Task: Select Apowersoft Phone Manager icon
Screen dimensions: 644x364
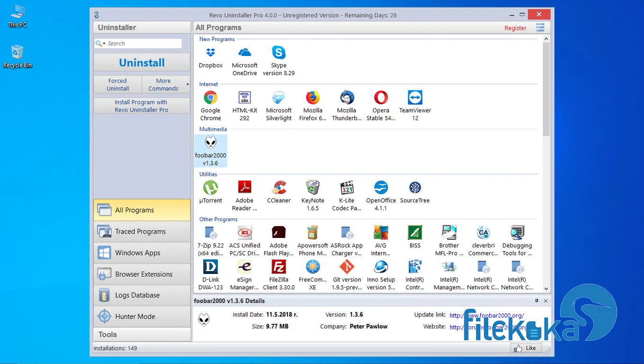Action: (313, 233)
